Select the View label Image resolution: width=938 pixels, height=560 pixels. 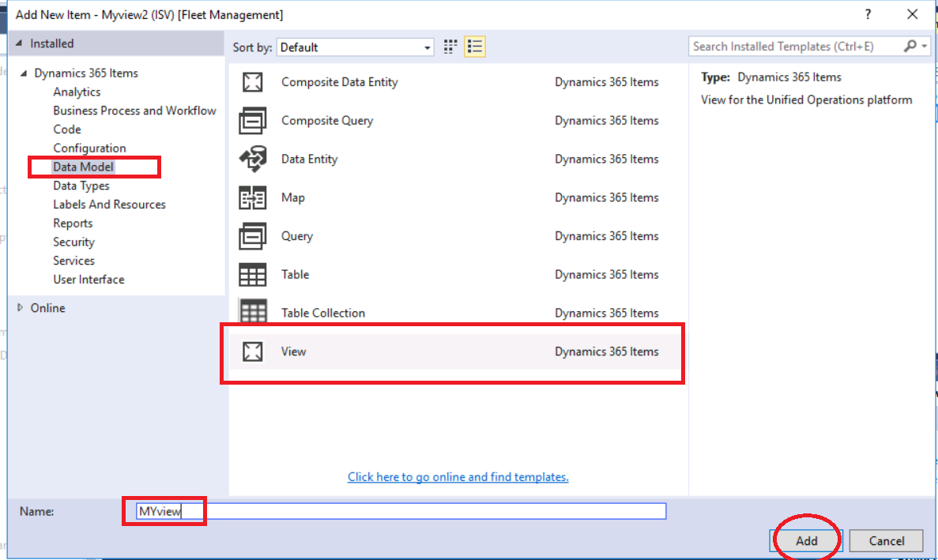294,351
